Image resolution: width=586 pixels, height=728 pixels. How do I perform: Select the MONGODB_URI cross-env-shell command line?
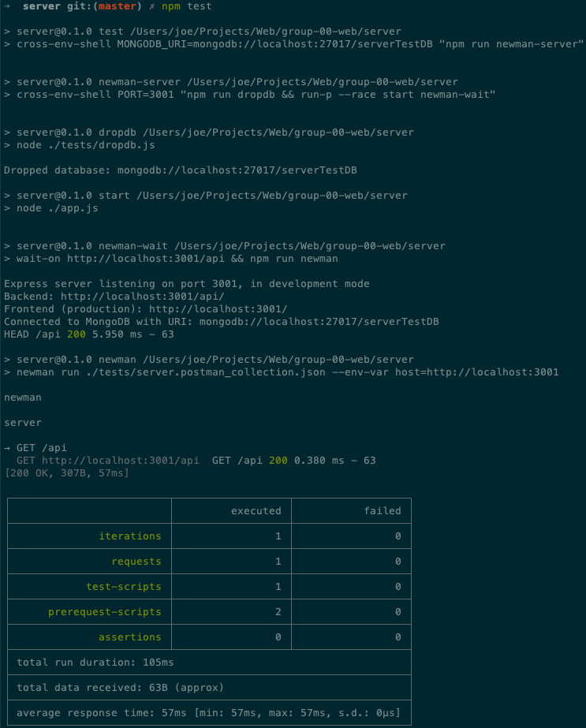[293, 45]
